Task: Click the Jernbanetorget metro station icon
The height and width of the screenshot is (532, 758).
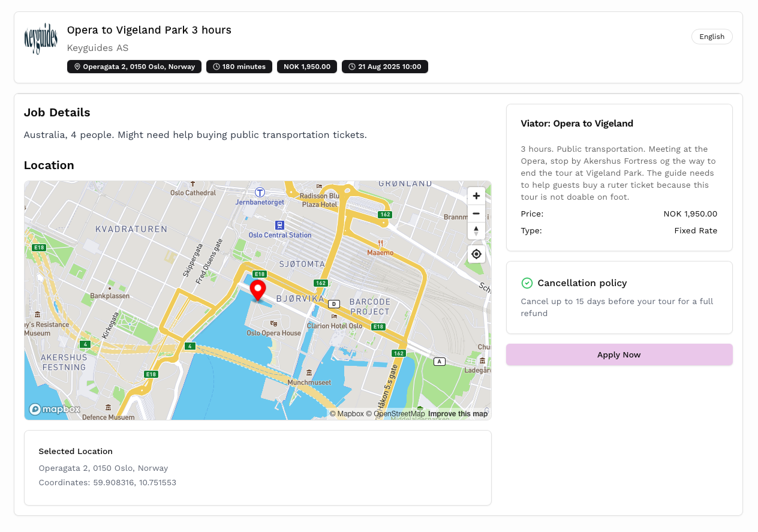Action: click(260, 192)
